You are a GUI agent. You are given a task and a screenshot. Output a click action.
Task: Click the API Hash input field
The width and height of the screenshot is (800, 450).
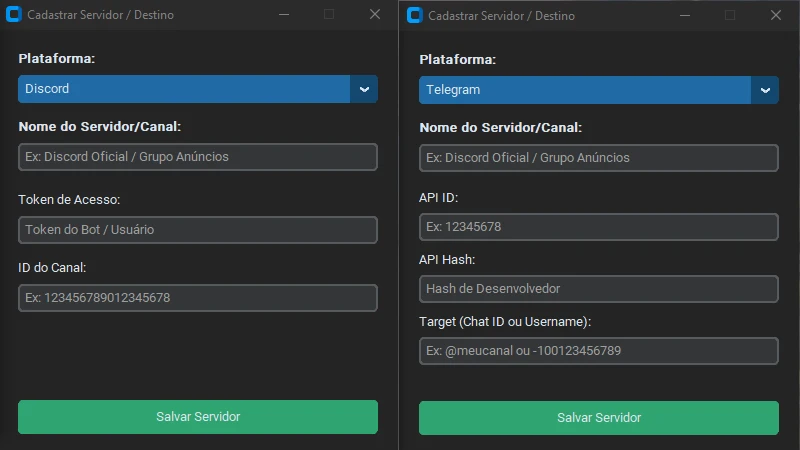[x=598, y=289]
